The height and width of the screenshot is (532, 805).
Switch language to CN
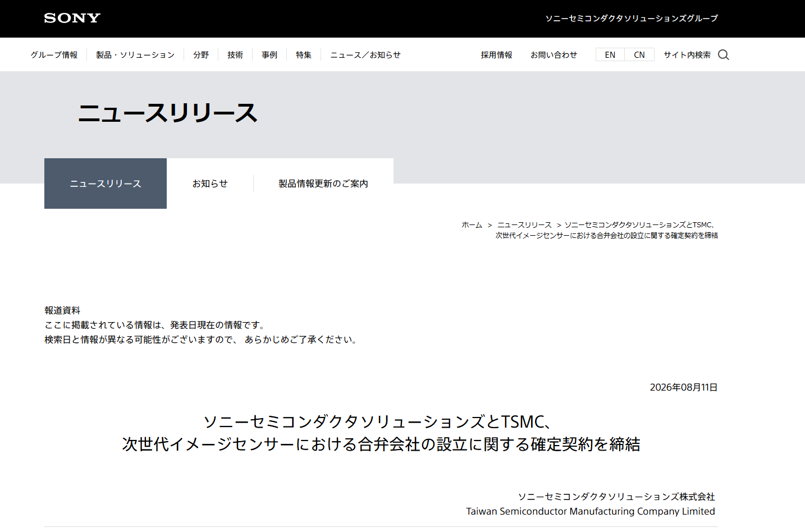(639, 54)
